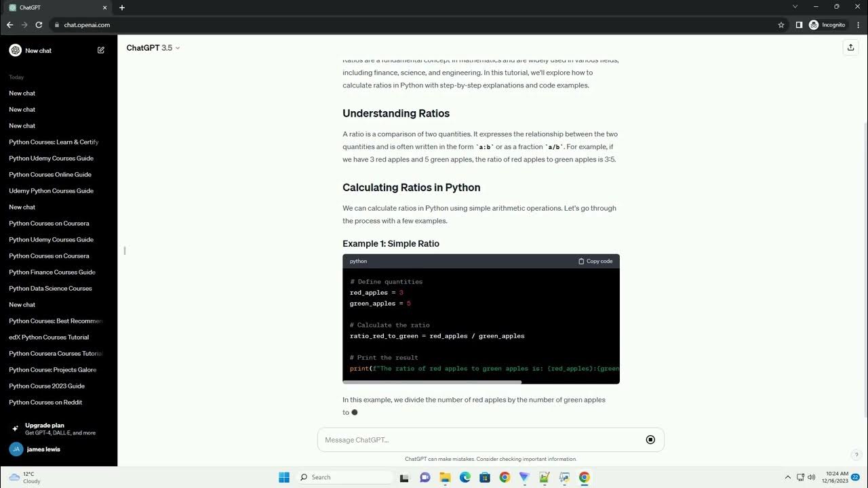
Task: Open the james lewis account menu
Action: click(58, 449)
